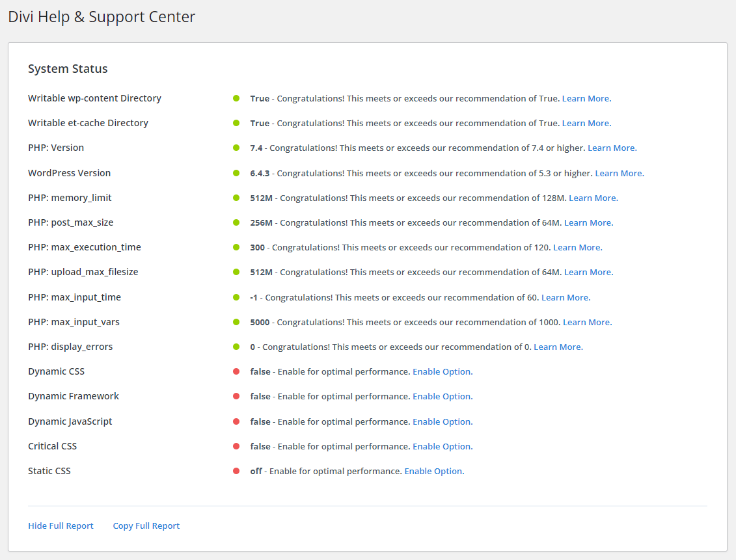This screenshot has height=560, width=736.
Task: Click red status dot for Critical CSS
Action: [236, 446]
